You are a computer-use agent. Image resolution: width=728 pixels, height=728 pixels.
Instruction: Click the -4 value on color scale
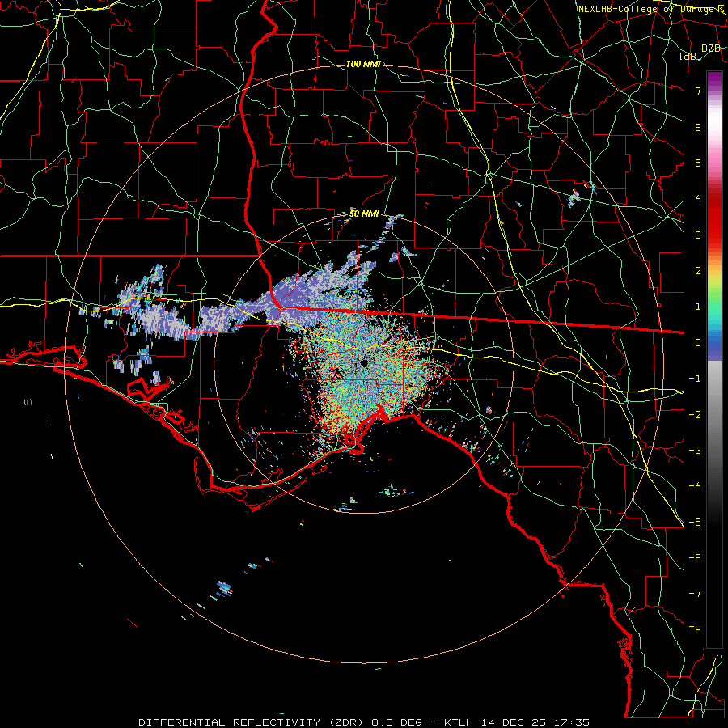[695, 485]
